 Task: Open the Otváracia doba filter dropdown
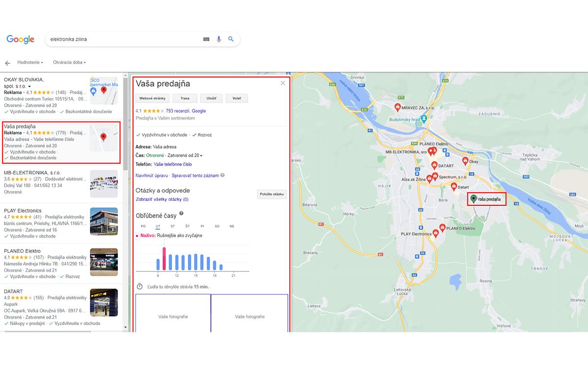69,63
